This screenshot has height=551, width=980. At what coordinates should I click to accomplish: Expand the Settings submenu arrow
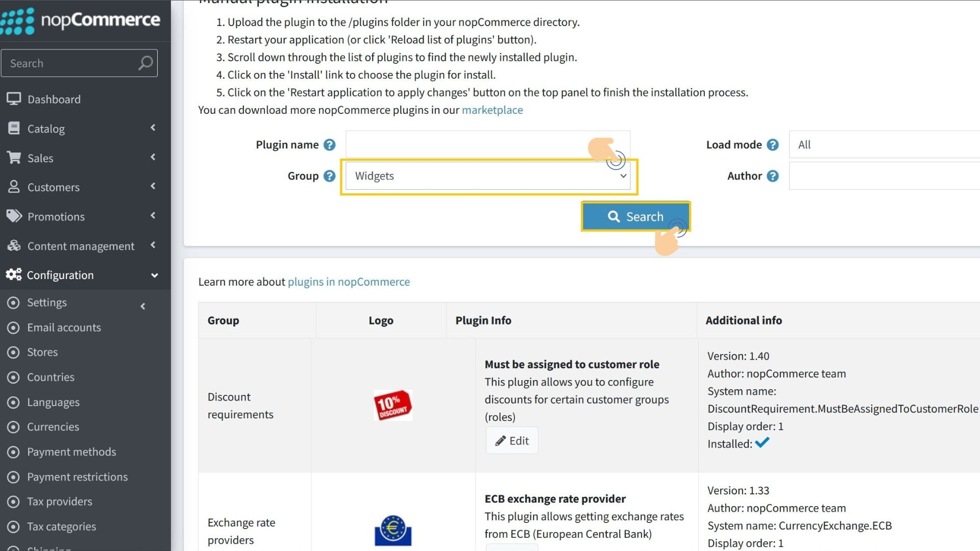(x=143, y=306)
